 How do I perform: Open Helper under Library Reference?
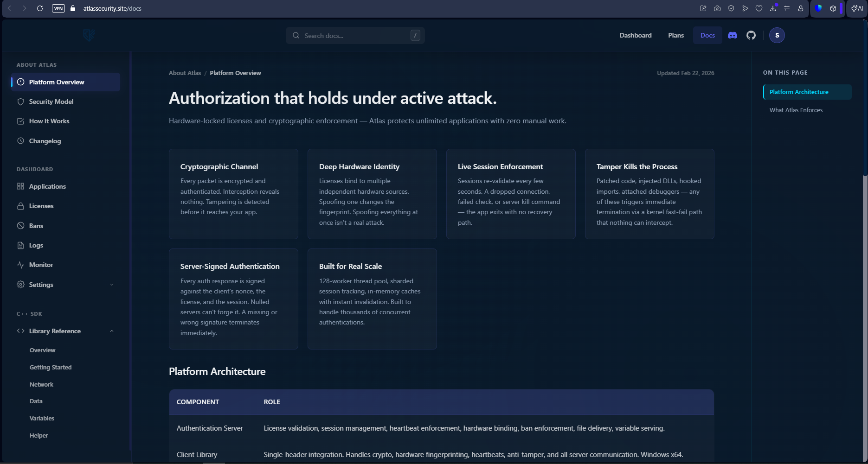pyautogui.click(x=39, y=435)
